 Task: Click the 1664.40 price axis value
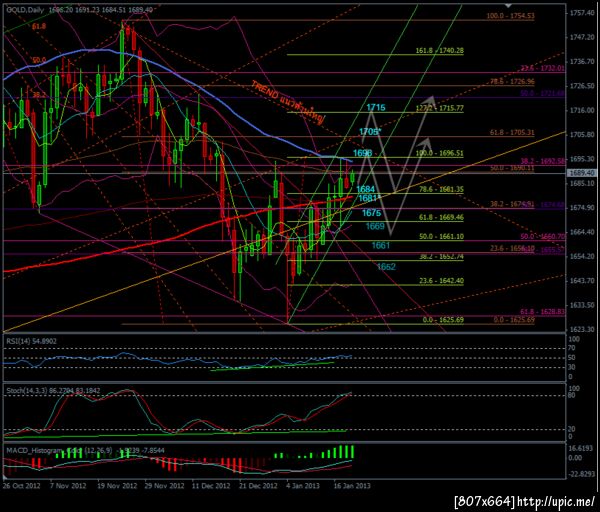pos(582,232)
